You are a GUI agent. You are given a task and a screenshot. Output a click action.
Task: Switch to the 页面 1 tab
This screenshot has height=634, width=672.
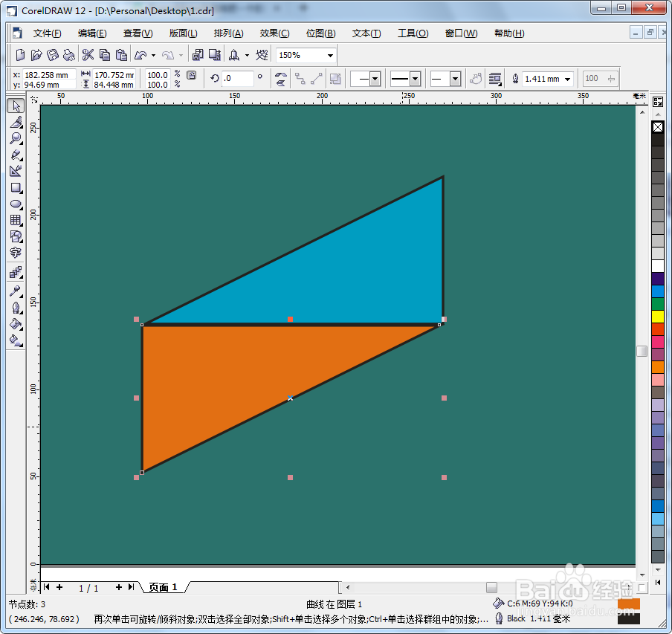164,587
